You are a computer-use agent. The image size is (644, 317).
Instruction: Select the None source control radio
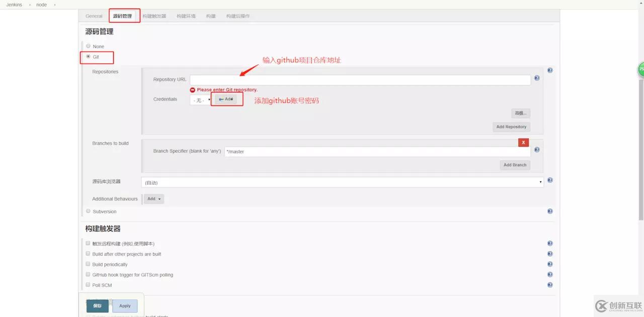click(x=88, y=46)
